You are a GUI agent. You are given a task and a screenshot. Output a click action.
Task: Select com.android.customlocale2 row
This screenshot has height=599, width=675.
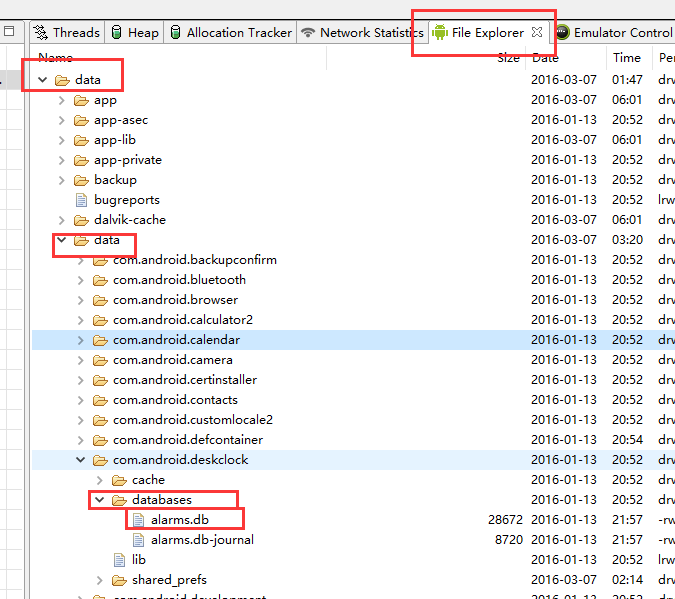point(353,420)
